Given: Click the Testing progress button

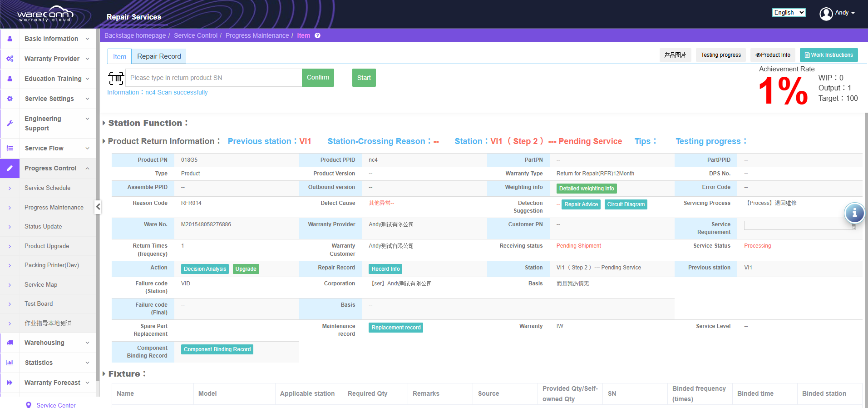Looking at the screenshot, I should point(720,55).
